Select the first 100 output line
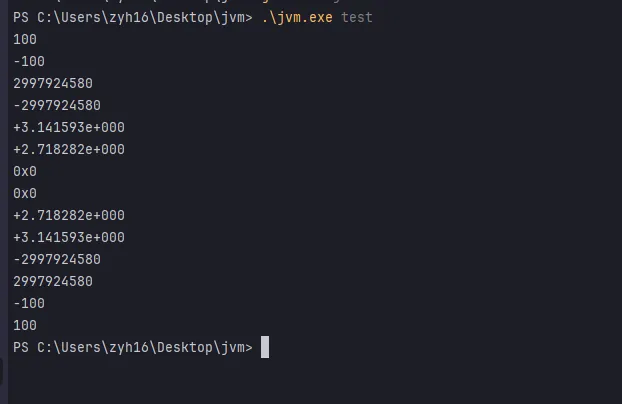This screenshot has height=404, width=622. pos(25,39)
